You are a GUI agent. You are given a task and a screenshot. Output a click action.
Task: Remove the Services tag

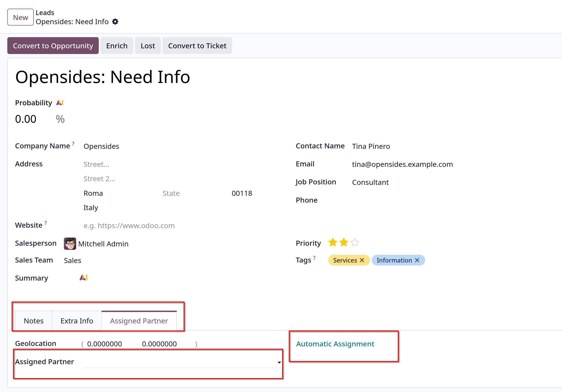[362, 260]
